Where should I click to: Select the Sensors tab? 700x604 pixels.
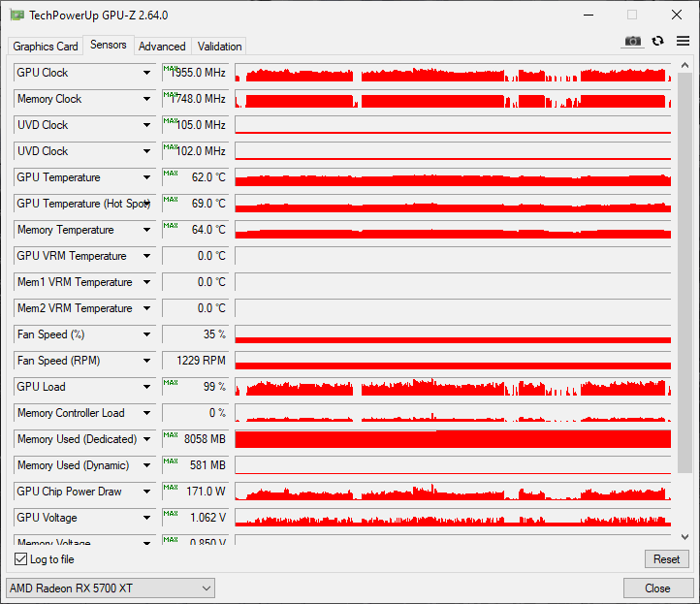point(108,45)
